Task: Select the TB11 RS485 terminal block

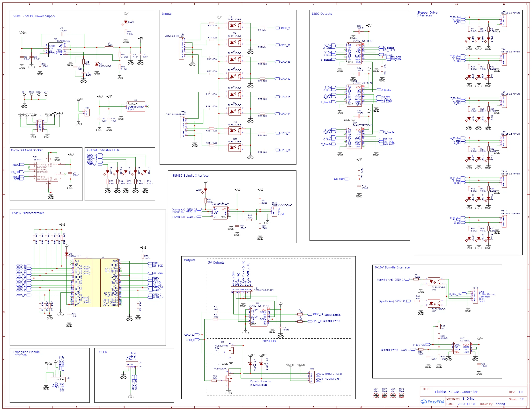Action: point(274,212)
